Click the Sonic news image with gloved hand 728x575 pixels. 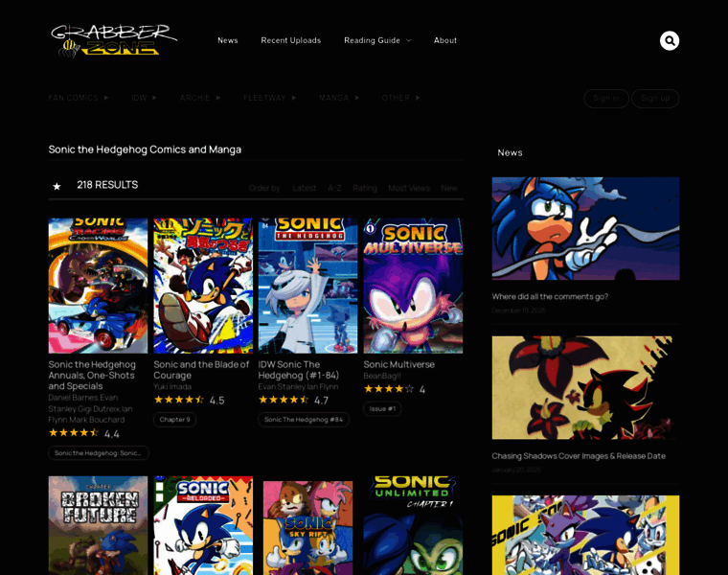tap(585, 228)
